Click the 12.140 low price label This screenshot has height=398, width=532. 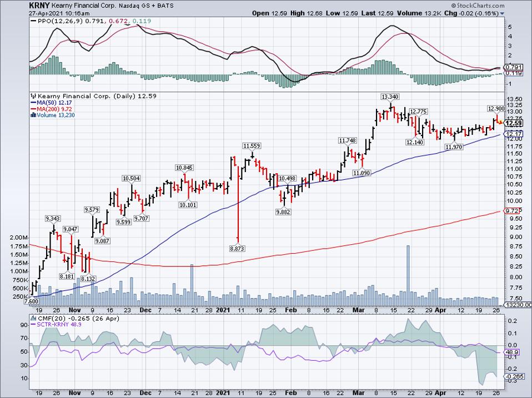[415, 143]
